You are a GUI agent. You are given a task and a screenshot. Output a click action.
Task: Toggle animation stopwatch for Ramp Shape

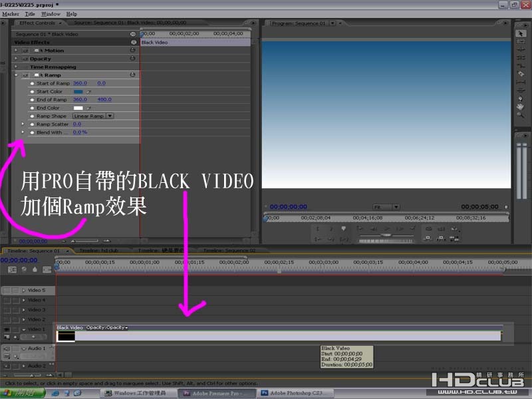(x=32, y=116)
